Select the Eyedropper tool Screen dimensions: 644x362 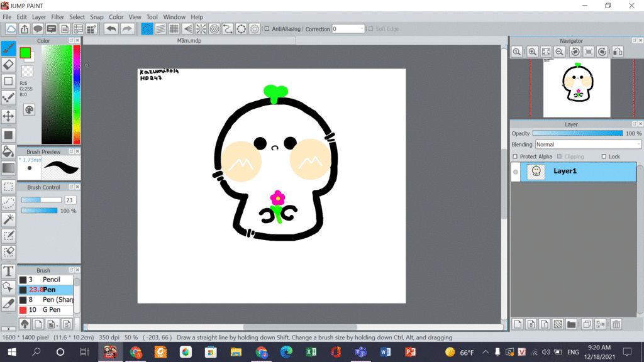coord(8,304)
